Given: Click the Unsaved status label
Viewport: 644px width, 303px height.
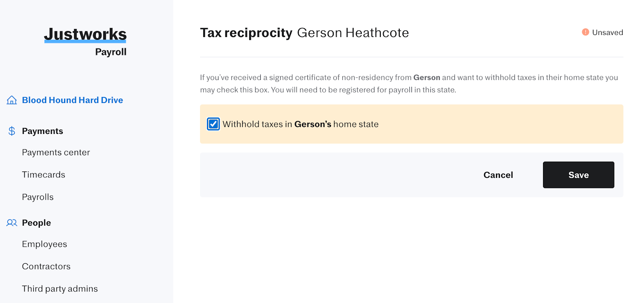Looking at the screenshot, I should 608,32.
